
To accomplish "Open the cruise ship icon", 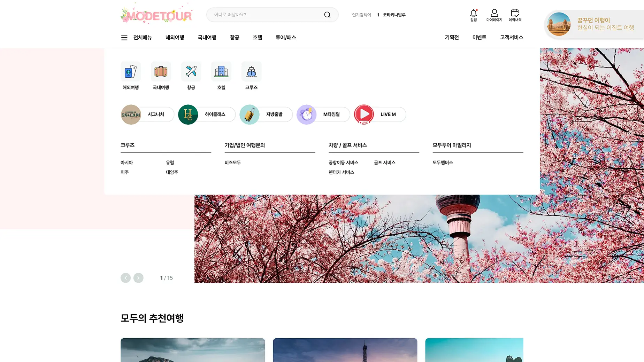I will coord(251,72).
